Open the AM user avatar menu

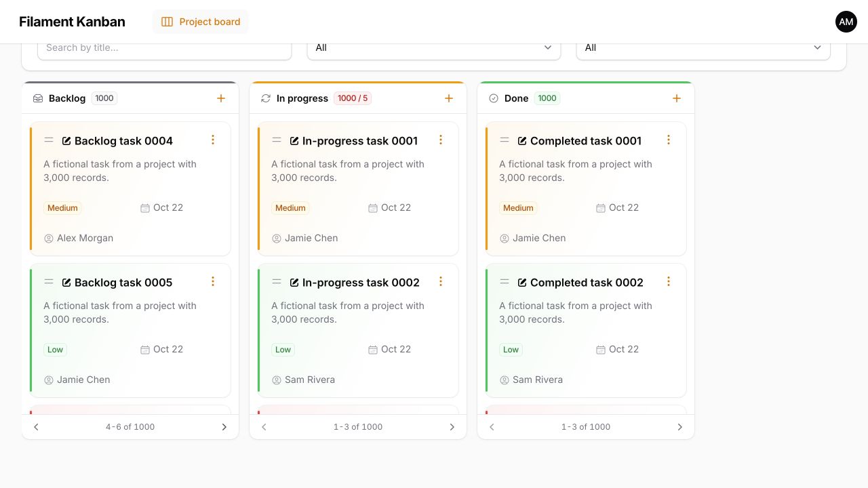pos(846,22)
